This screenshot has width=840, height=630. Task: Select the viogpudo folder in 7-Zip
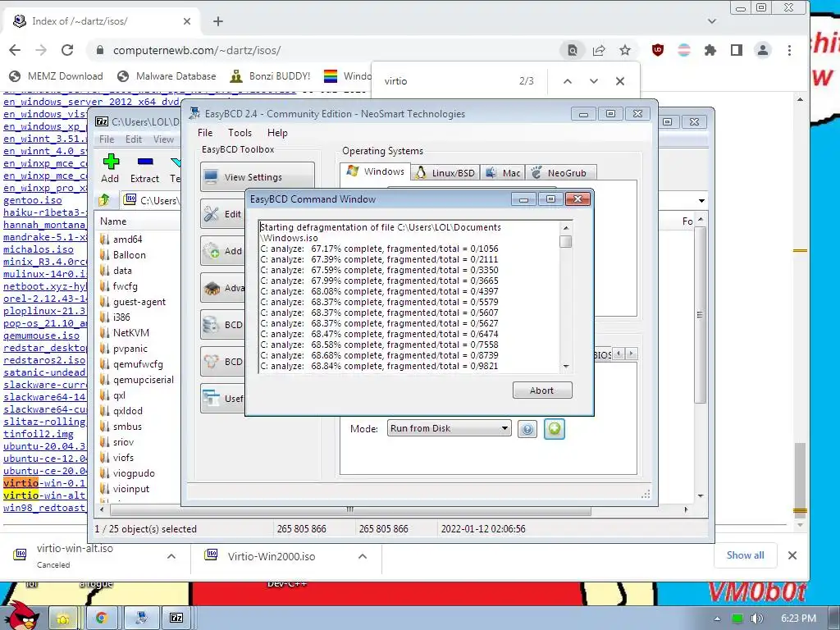[134, 473]
